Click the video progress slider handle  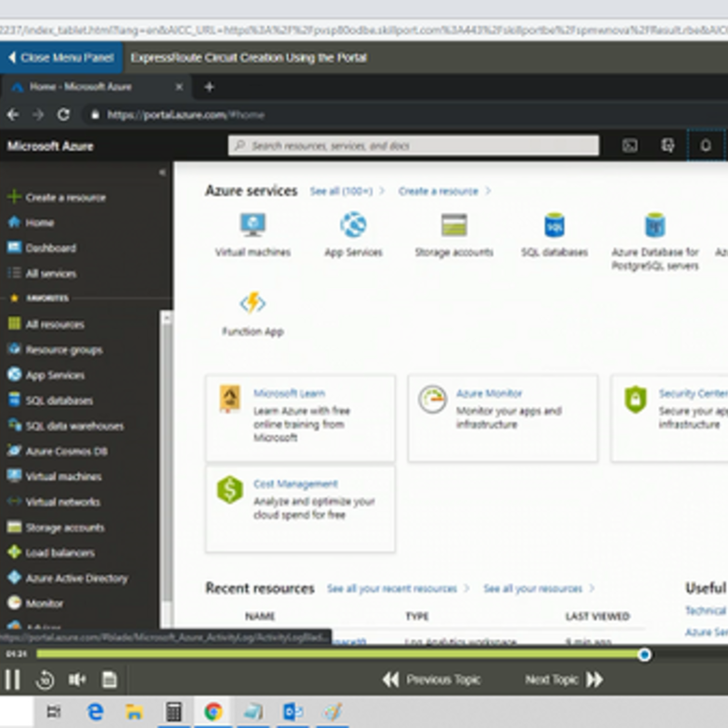coord(644,654)
